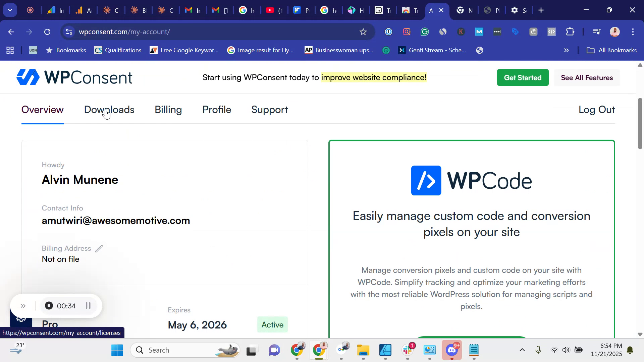Click the Log Out link

[596, 110]
